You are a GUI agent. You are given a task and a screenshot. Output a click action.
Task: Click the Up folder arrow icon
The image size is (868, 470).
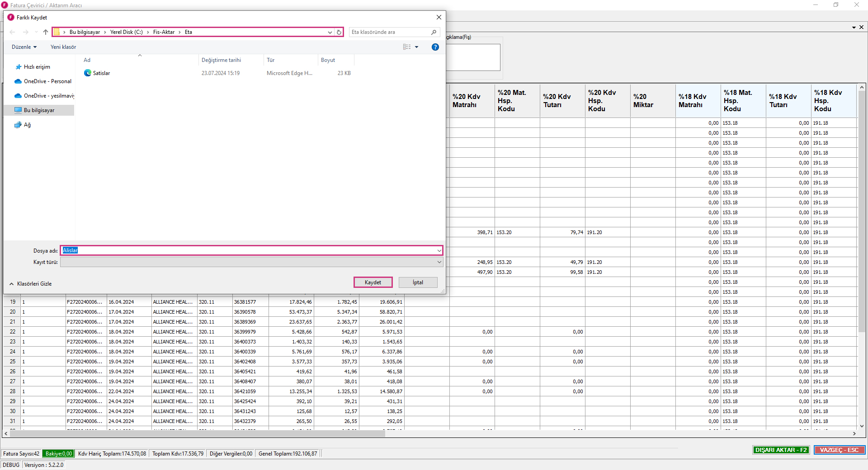(46, 32)
